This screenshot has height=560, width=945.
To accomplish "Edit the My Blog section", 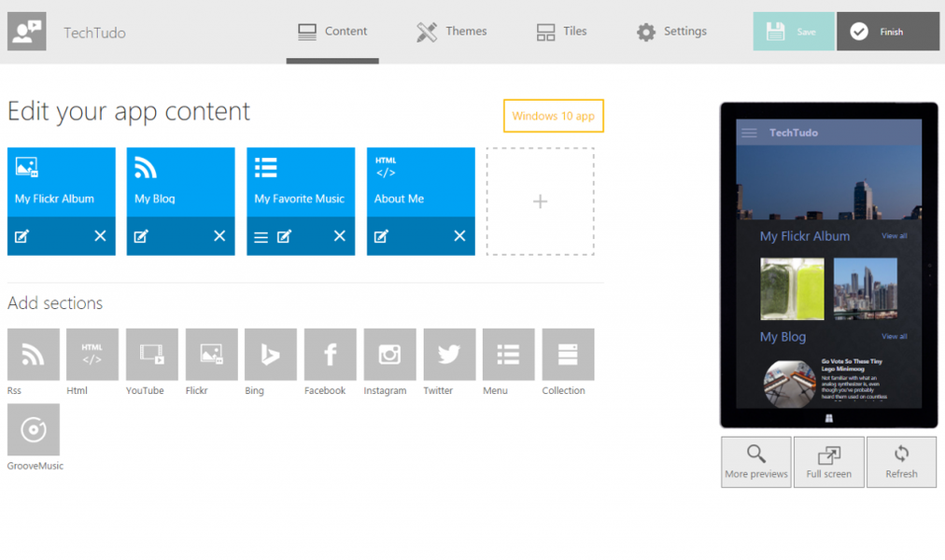I will 141,236.
